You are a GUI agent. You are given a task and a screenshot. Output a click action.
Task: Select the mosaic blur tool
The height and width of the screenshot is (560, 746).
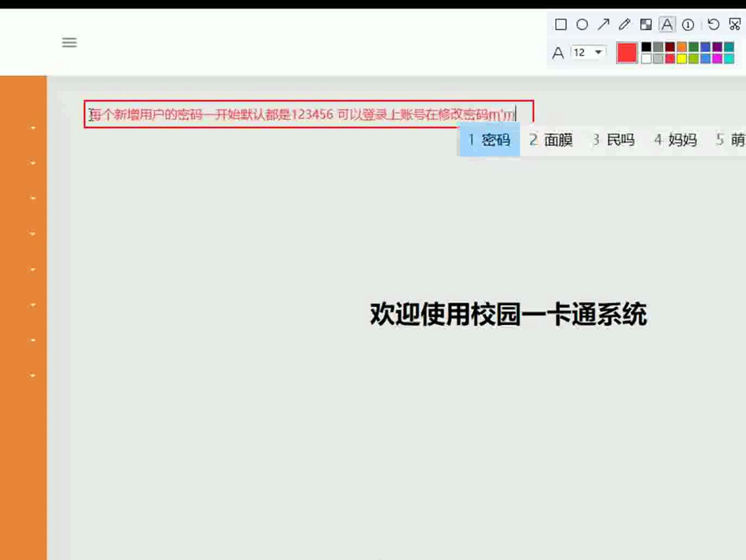click(x=646, y=24)
